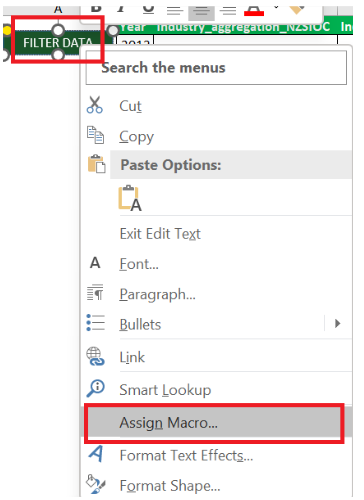
Task: Select Copy in the context menu
Action: click(137, 137)
